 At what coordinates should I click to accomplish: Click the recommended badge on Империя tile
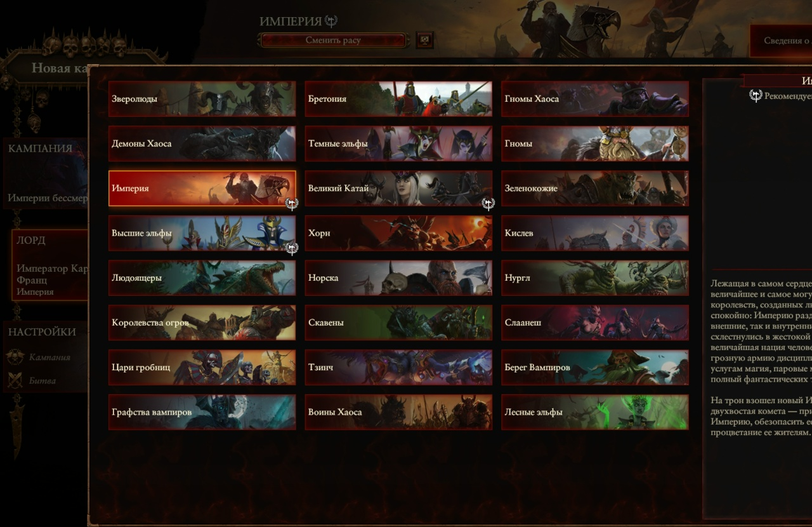(292, 204)
